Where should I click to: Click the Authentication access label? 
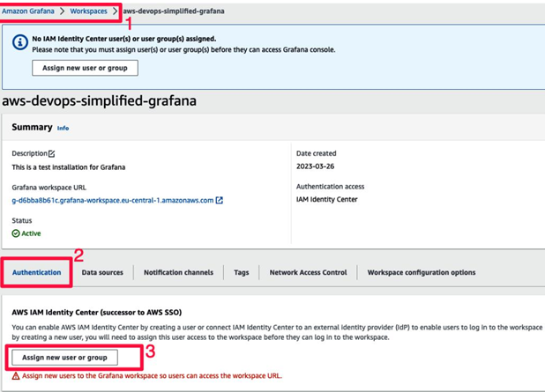[x=330, y=187]
